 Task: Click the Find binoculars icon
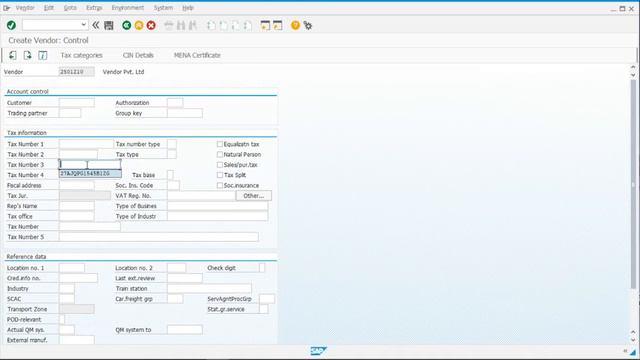pos(181,25)
